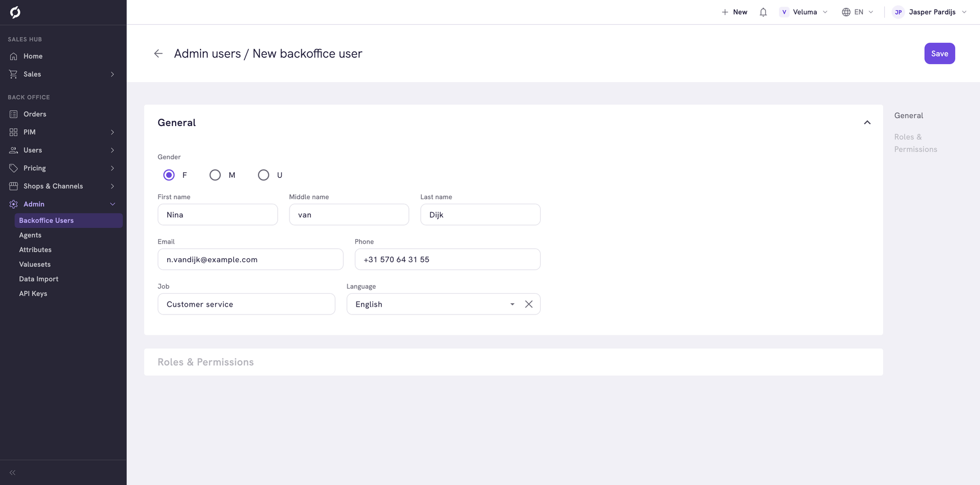The height and width of the screenshot is (485, 980).
Task: Click the app logo in sidebar header
Action: 15,12
